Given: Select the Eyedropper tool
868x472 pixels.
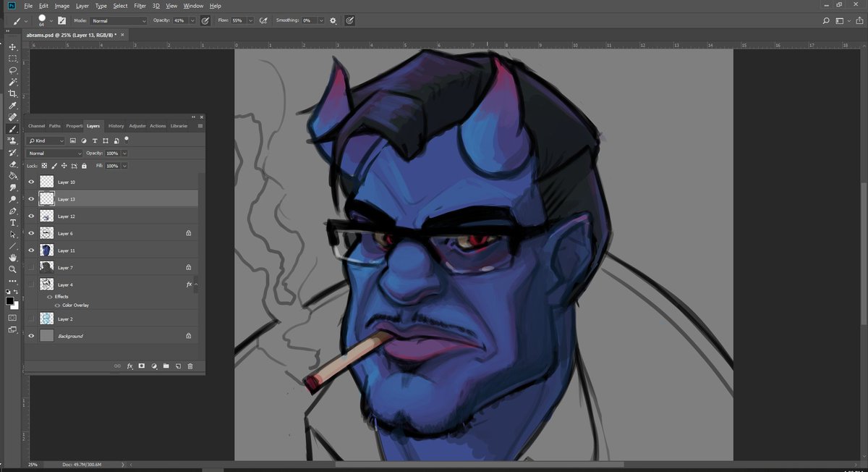Looking at the screenshot, I should coord(12,106).
